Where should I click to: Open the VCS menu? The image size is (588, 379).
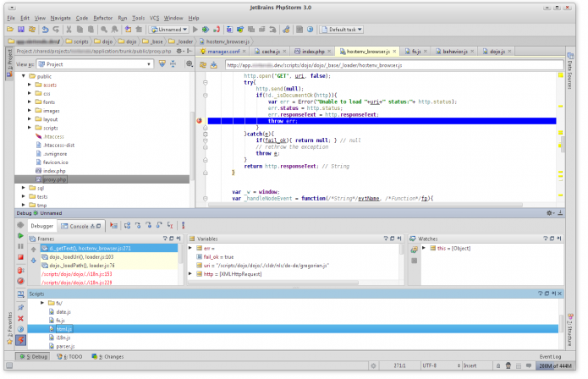click(154, 18)
